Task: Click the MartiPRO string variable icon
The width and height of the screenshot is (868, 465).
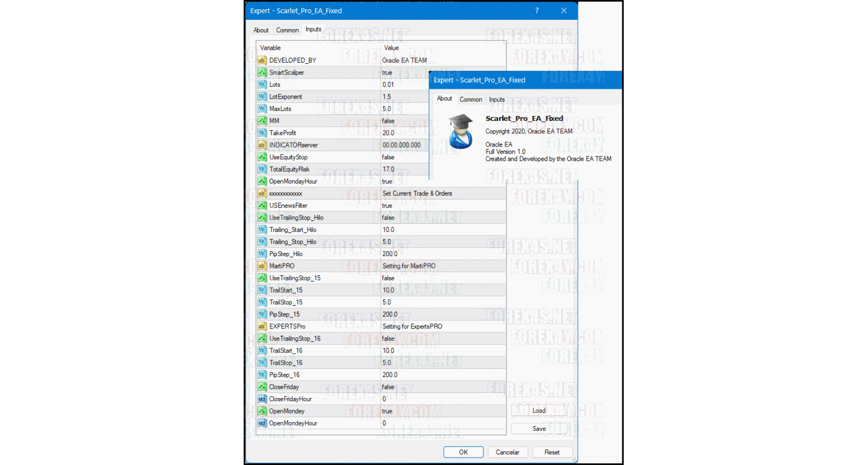Action: pos(262,266)
